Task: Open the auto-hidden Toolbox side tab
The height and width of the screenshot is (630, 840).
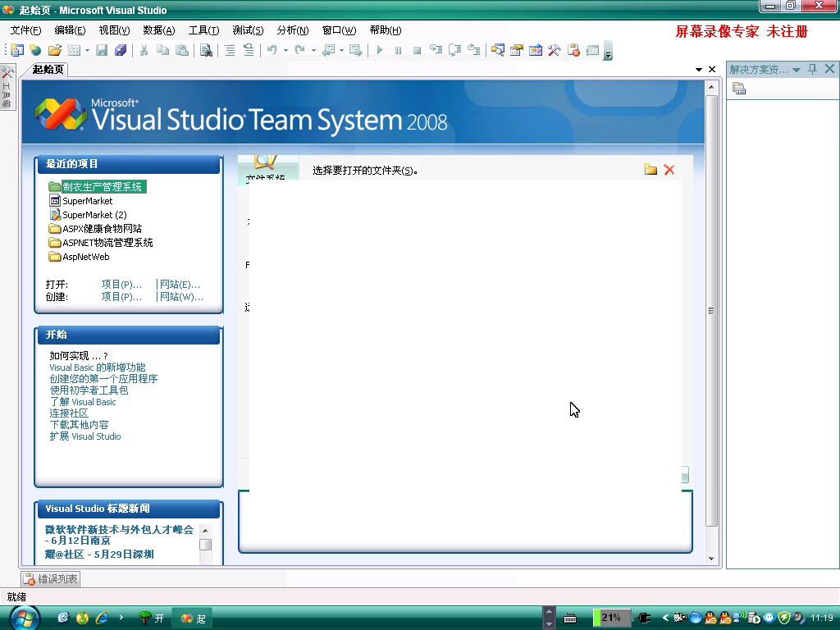Action: (7, 87)
